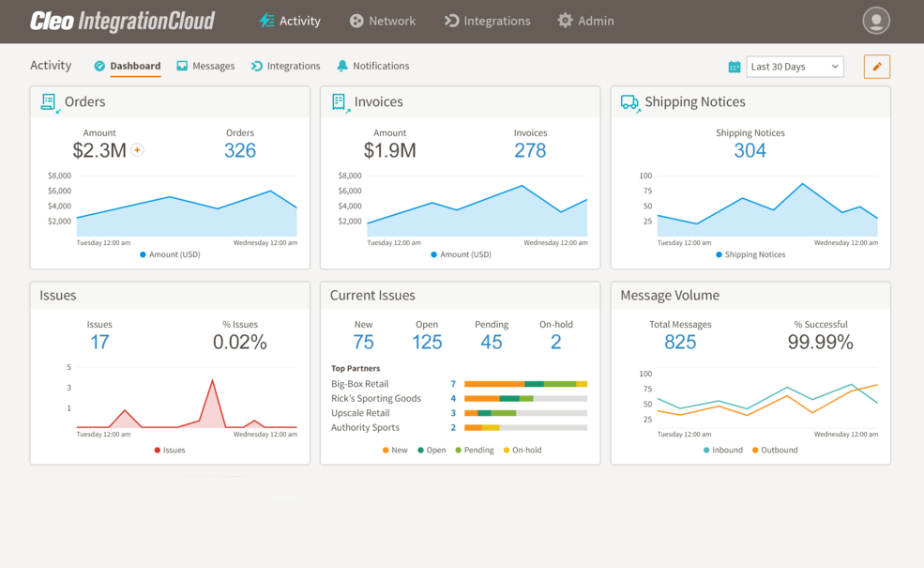Image resolution: width=924 pixels, height=568 pixels.
Task: Click the Orders panel icon
Action: 49,101
